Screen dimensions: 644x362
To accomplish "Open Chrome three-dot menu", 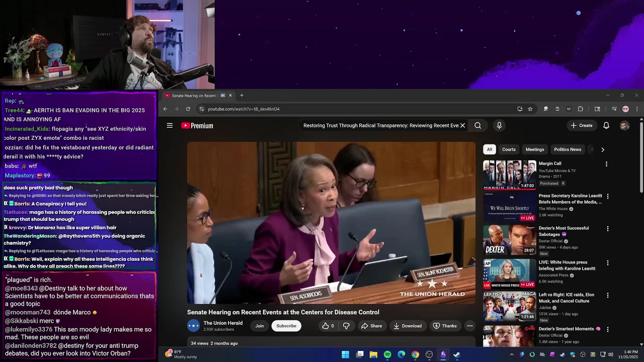I will 637,109.
